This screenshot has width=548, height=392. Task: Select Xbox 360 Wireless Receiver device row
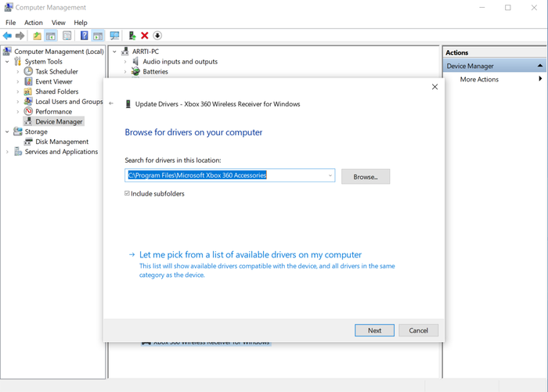pos(206,343)
